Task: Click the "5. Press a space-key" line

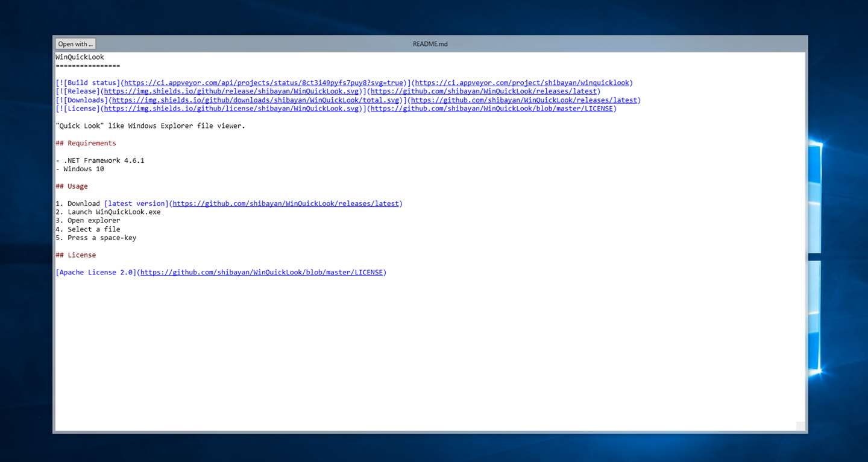Action: pyautogui.click(x=96, y=238)
